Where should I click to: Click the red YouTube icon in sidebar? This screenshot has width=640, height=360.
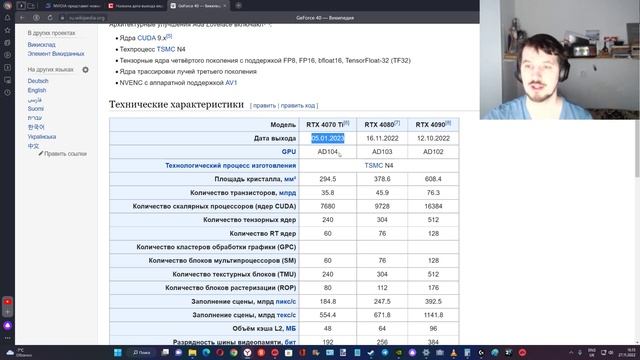tap(7, 302)
